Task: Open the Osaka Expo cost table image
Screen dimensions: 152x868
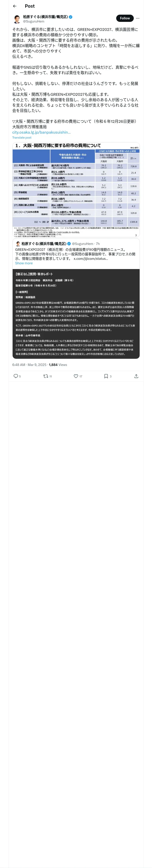Action: point(76,189)
